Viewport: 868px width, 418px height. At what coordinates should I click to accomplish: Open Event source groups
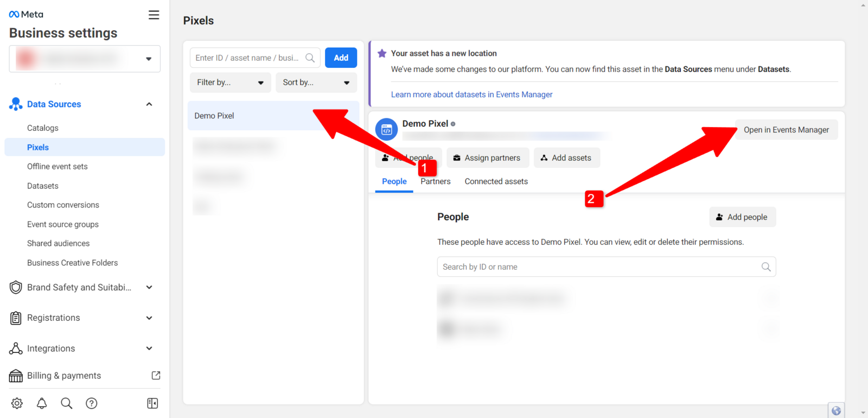coord(63,224)
